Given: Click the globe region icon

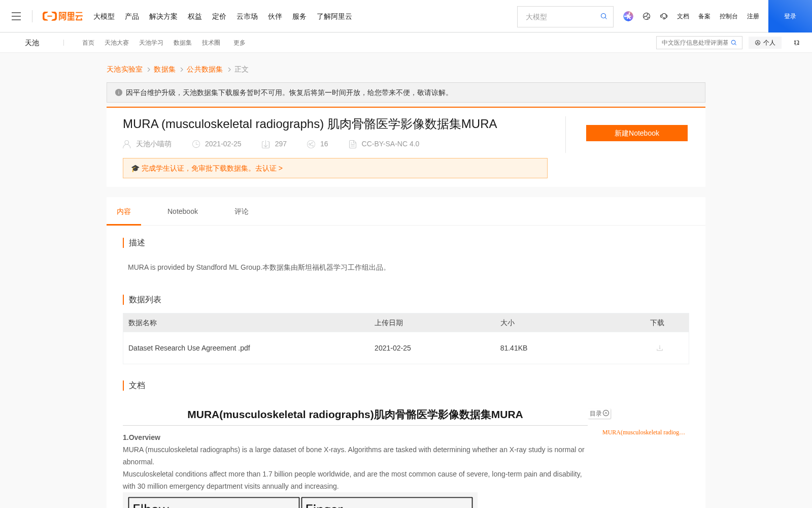Looking at the screenshot, I should point(647,16).
